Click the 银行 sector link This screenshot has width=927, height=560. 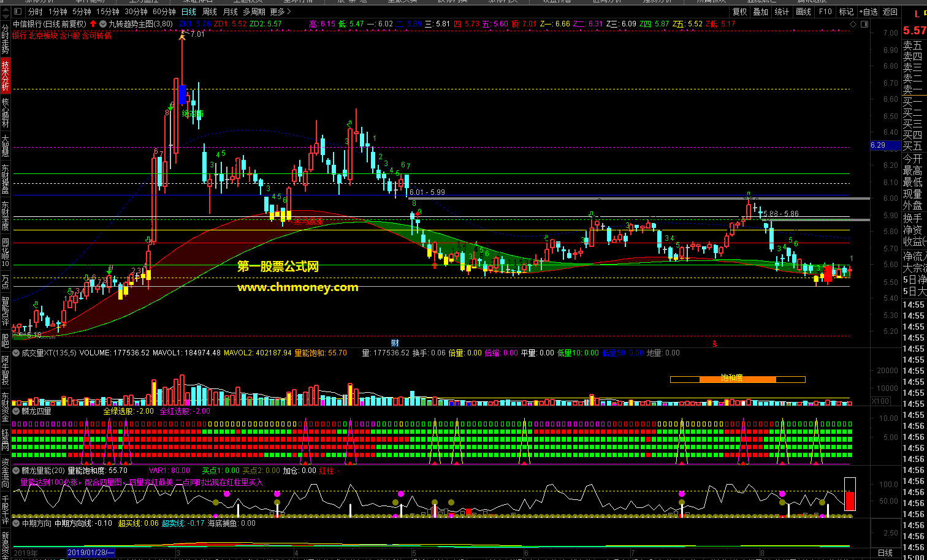pyautogui.click(x=20, y=35)
